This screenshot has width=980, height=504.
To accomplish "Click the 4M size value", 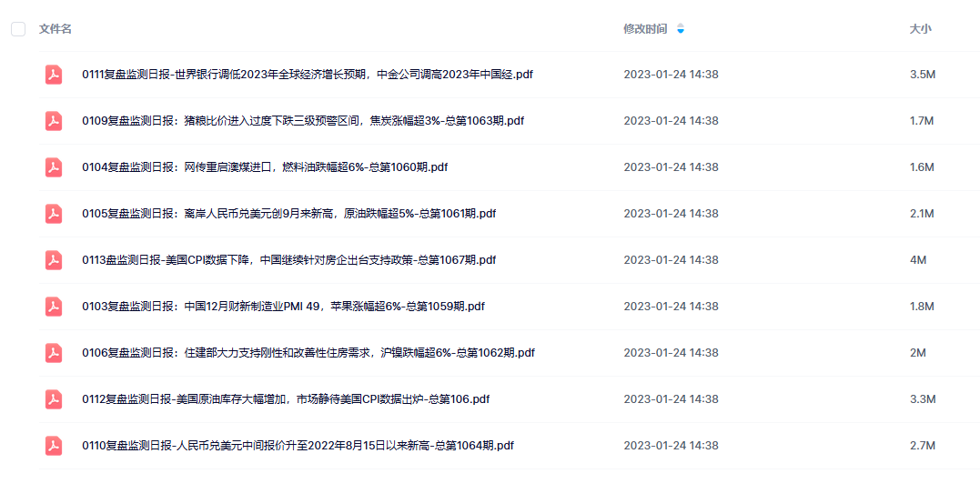I will (x=917, y=260).
